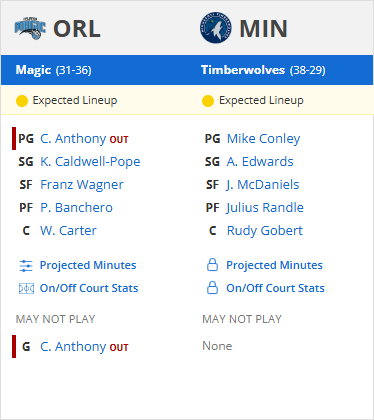Open A. Edwards player link
This screenshot has width=374, height=420.
260,162
